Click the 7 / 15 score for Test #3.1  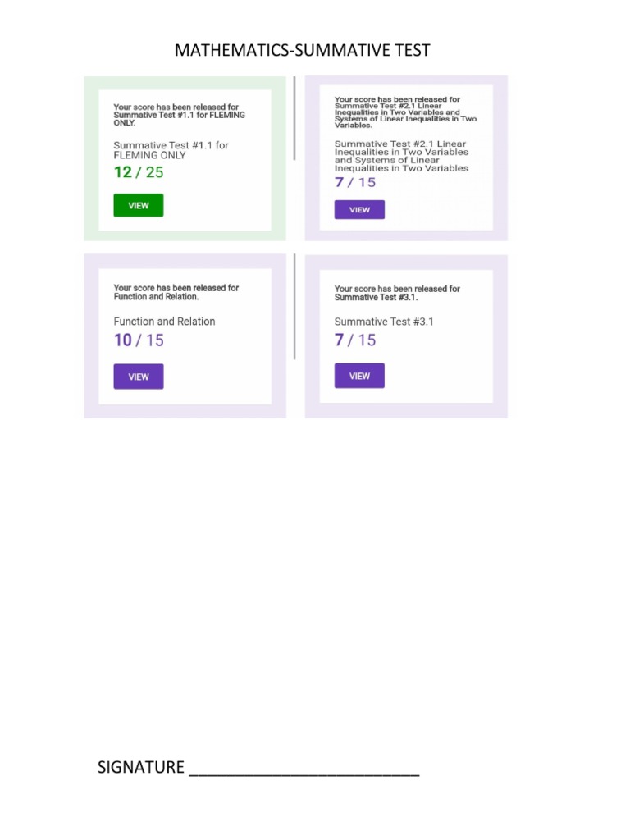[x=355, y=340]
